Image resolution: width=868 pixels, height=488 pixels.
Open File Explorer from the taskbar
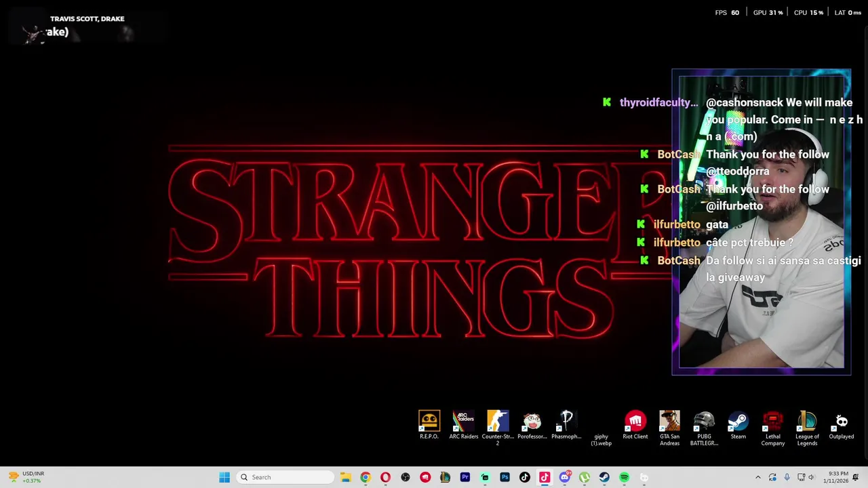pyautogui.click(x=345, y=477)
